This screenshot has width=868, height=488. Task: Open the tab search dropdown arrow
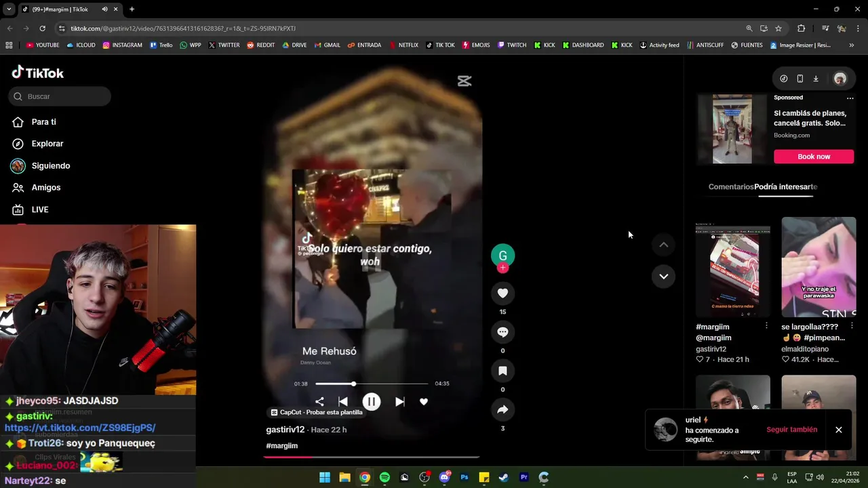click(x=9, y=9)
